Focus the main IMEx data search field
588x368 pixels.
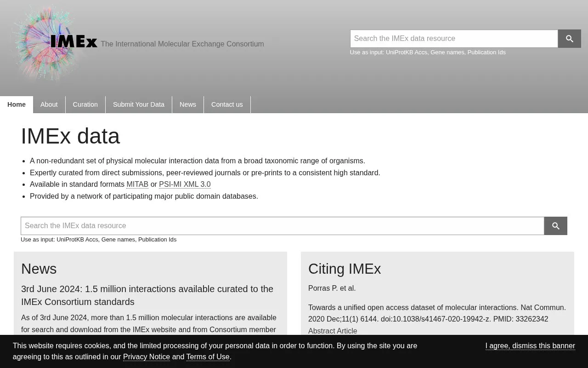click(x=283, y=226)
